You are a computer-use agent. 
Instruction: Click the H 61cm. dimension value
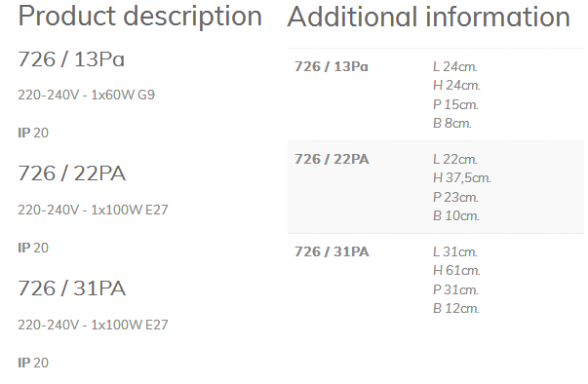(456, 270)
